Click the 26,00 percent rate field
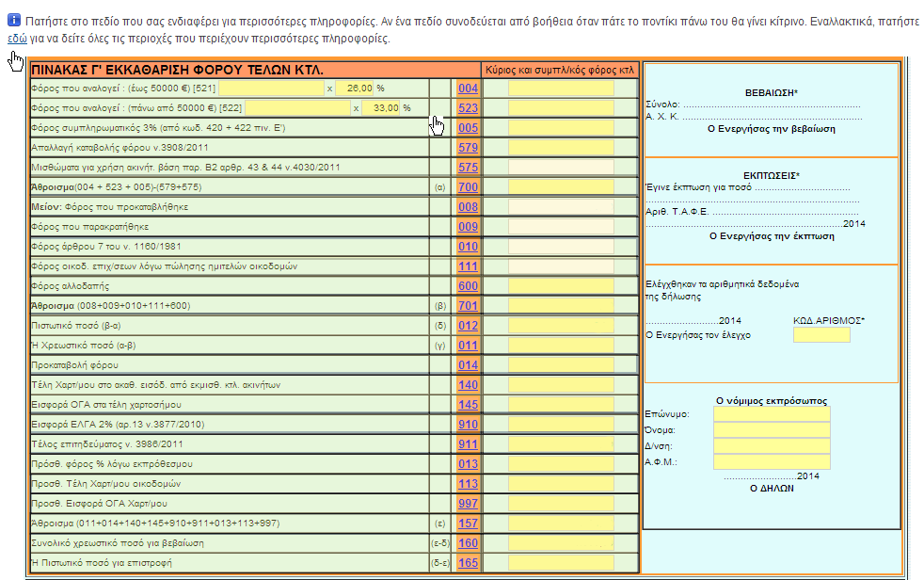Image resolution: width=924 pixels, height=580 pixels. (x=355, y=89)
